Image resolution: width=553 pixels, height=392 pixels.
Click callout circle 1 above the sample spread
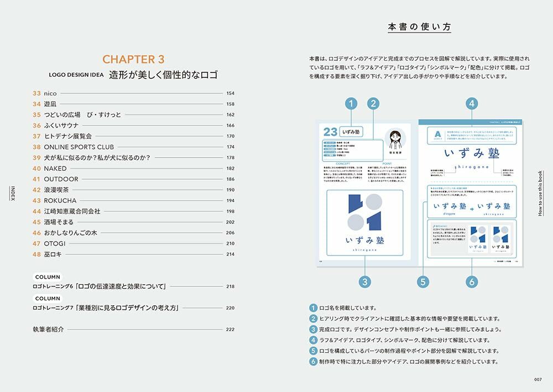click(x=351, y=103)
